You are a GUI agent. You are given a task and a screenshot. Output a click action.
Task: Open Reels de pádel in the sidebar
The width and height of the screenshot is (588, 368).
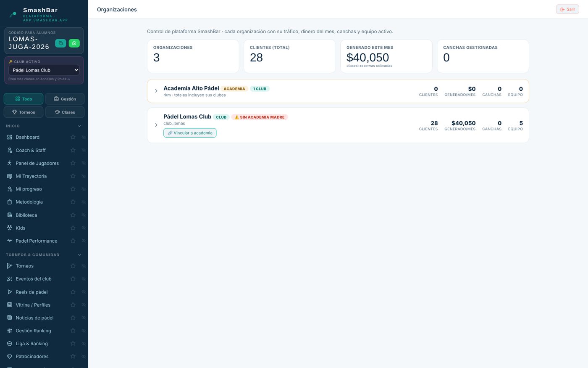[31, 292]
